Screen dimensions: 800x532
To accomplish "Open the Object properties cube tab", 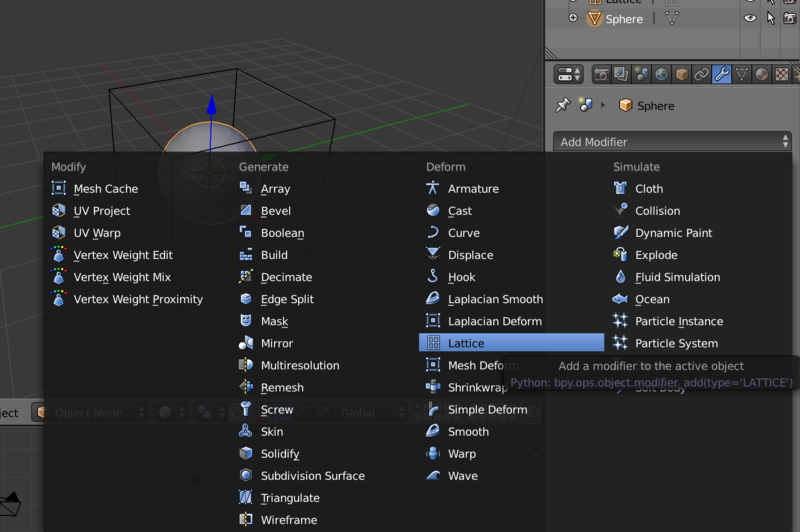I will pyautogui.click(x=682, y=74).
